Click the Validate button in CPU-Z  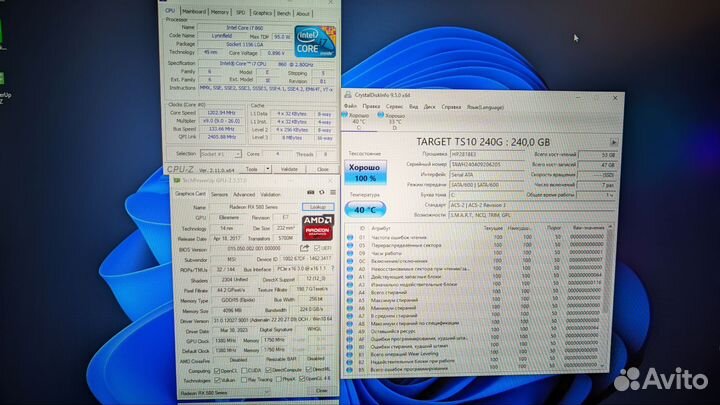[x=289, y=169]
